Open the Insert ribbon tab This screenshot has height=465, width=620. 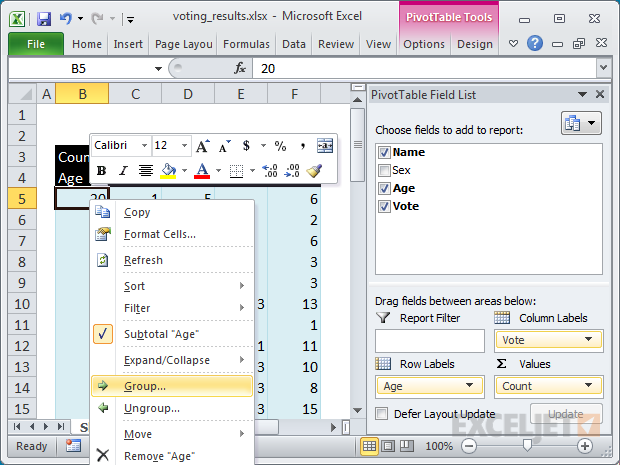click(128, 44)
